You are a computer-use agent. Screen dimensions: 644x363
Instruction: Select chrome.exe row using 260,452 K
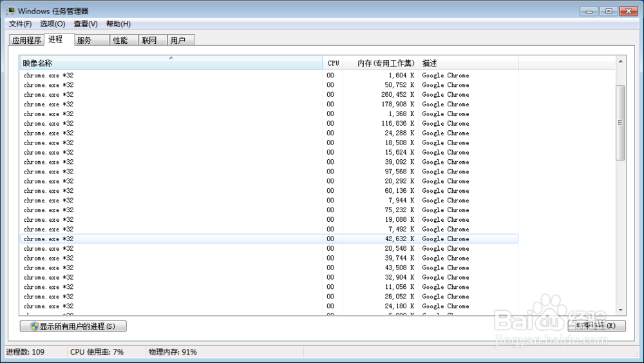(269, 95)
